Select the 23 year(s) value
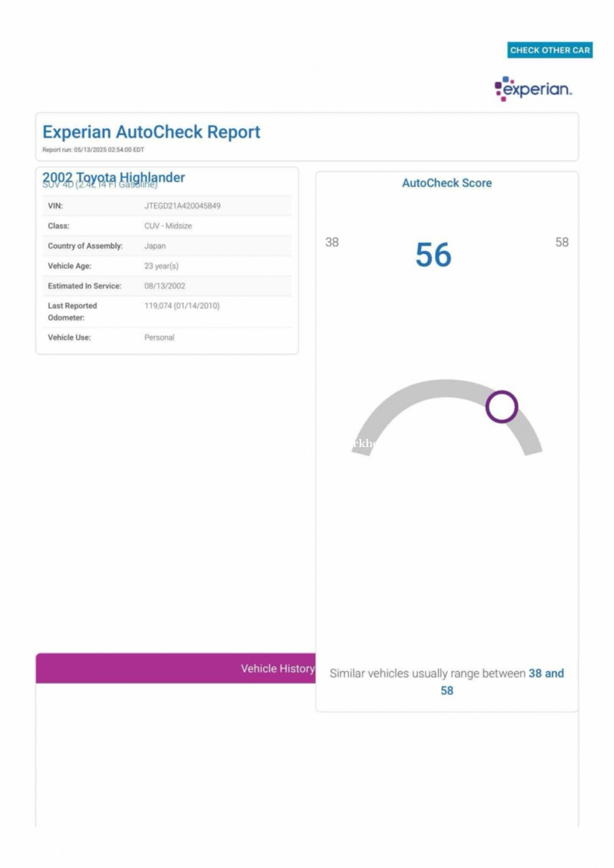Screen dimensions: 614x868 pyautogui.click(x=161, y=266)
